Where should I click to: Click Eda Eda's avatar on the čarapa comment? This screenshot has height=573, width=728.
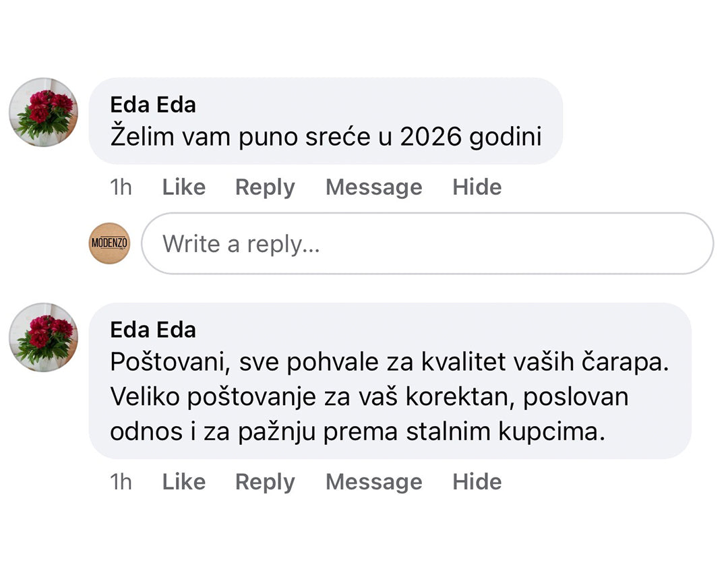[43, 337]
